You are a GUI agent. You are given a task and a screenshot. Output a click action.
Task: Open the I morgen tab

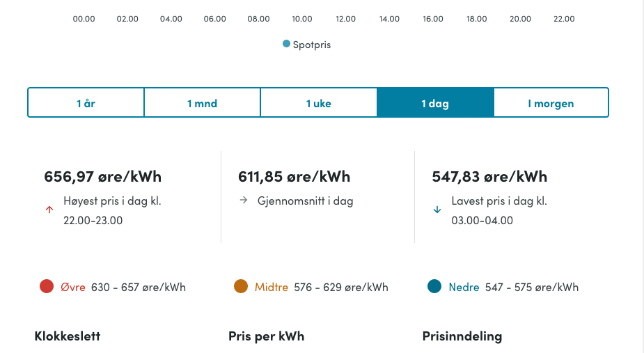pyautogui.click(x=551, y=103)
